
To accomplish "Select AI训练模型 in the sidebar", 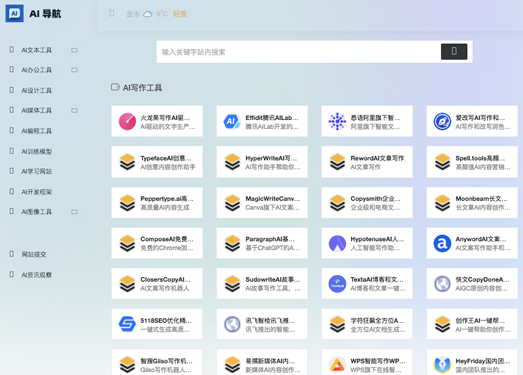I will point(36,151).
